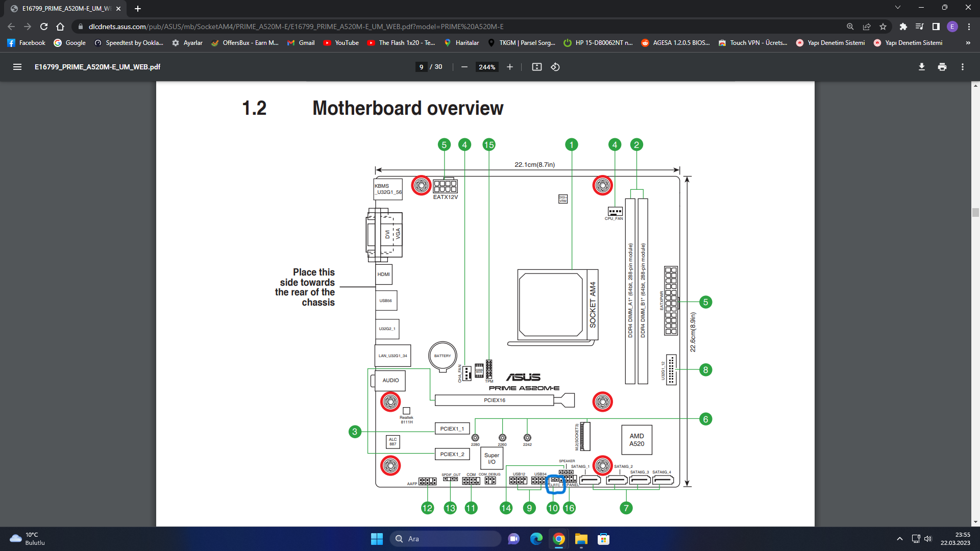Click the vertical scrollbar thumb
This screenshot has height=551, width=980.
[975, 213]
